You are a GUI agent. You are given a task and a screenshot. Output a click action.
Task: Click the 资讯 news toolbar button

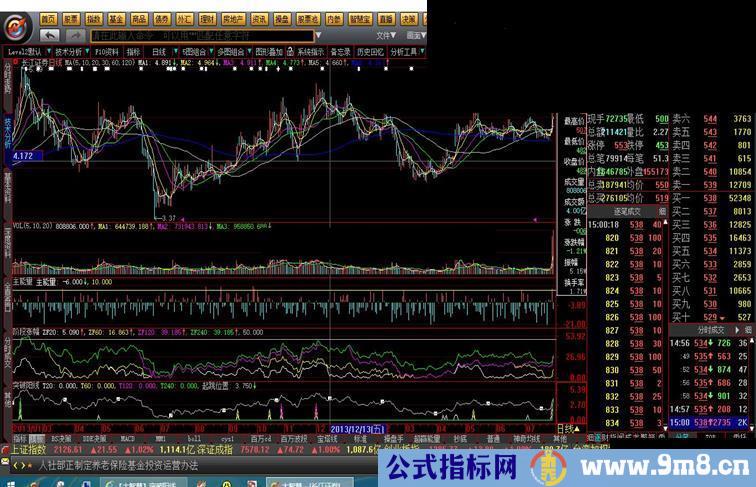click(x=259, y=19)
